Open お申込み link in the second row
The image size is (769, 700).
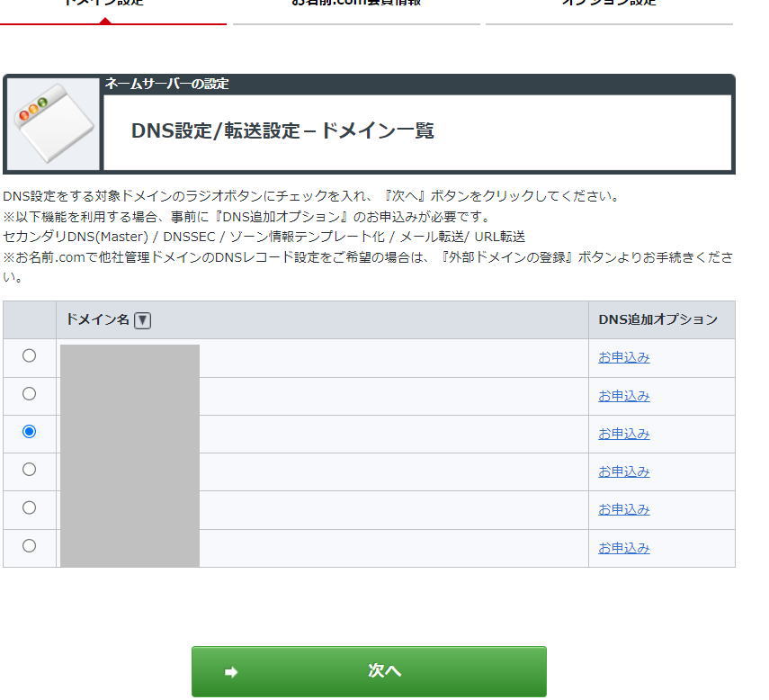click(622, 394)
